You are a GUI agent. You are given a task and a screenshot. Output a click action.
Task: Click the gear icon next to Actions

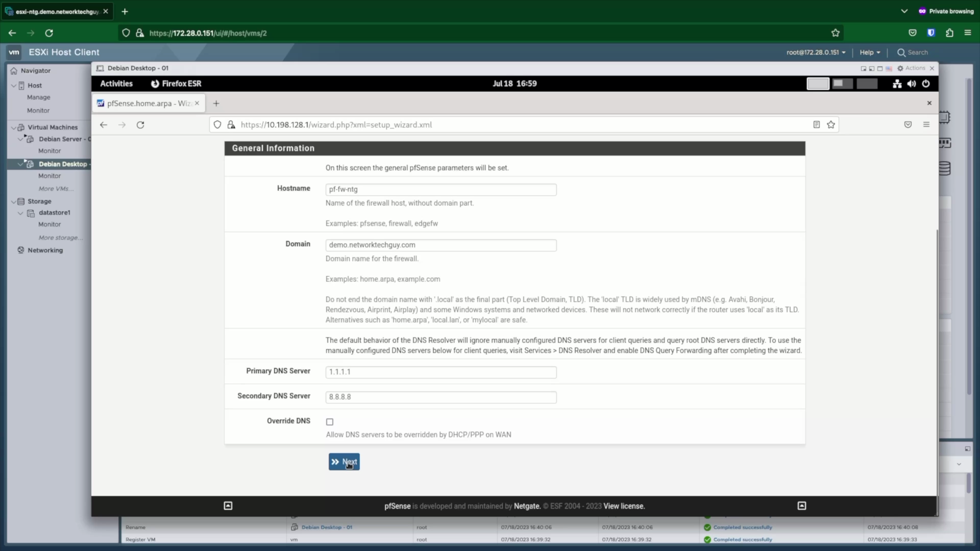(900, 68)
